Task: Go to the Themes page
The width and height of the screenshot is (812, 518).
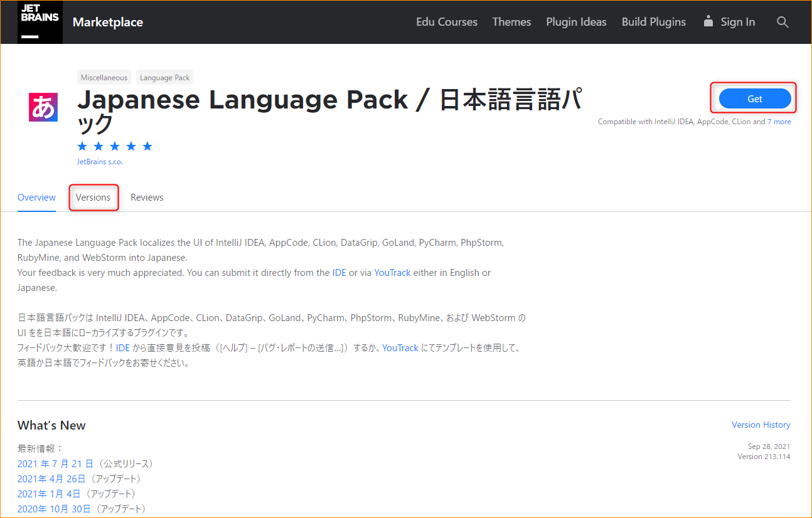Action: [x=511, y=22]
